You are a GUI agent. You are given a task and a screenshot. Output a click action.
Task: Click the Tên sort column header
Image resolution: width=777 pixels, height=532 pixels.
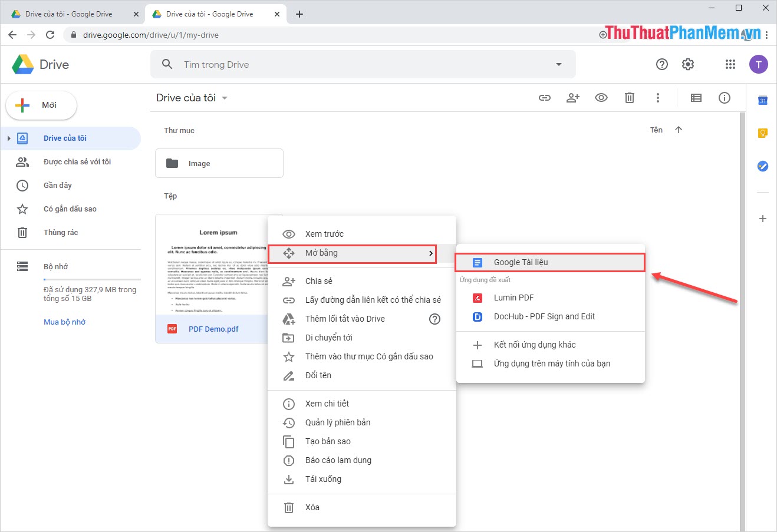pos(656,130)
